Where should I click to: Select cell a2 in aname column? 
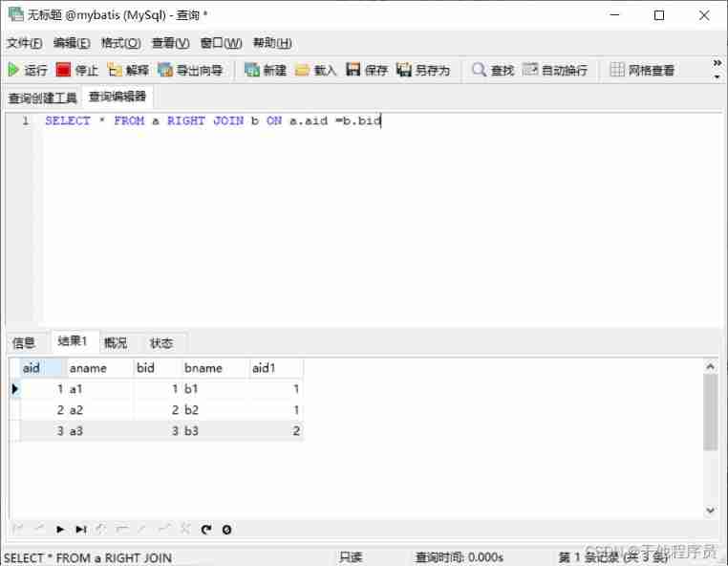coord(99,410)
